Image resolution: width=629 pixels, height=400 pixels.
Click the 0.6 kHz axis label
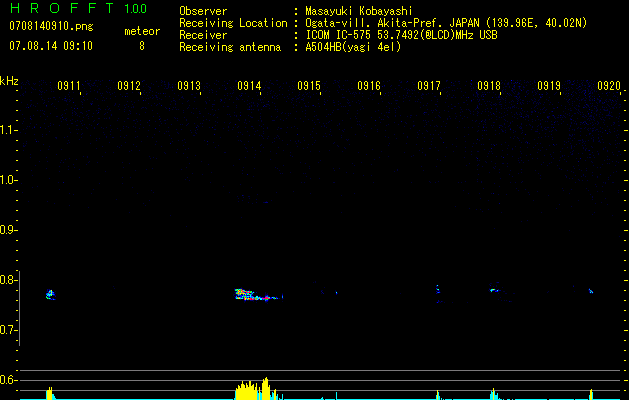[9, 380]
